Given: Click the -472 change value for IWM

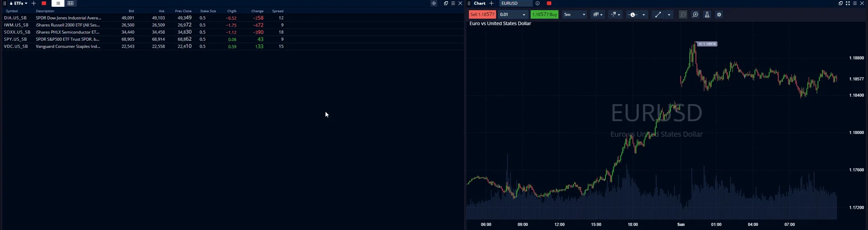Looking at the screenshot, I should [258, 25].
